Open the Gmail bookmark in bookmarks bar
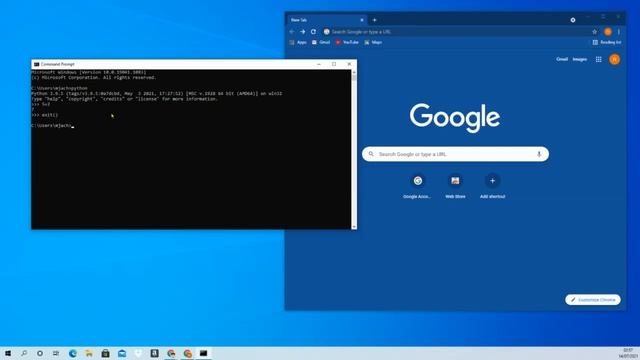The width and height of the screenshot is (640, 360). click(321, 42)
